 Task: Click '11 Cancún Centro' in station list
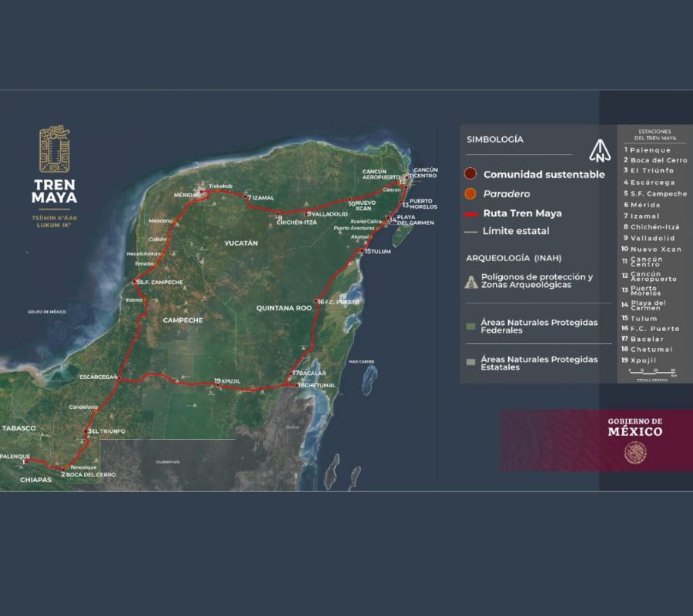[643, 262]
